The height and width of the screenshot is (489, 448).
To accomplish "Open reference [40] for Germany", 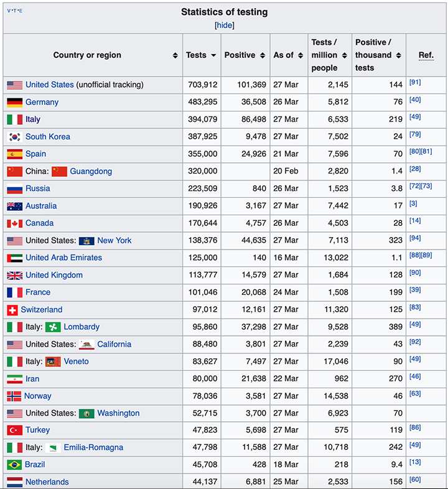I will (x=415, y=100).
